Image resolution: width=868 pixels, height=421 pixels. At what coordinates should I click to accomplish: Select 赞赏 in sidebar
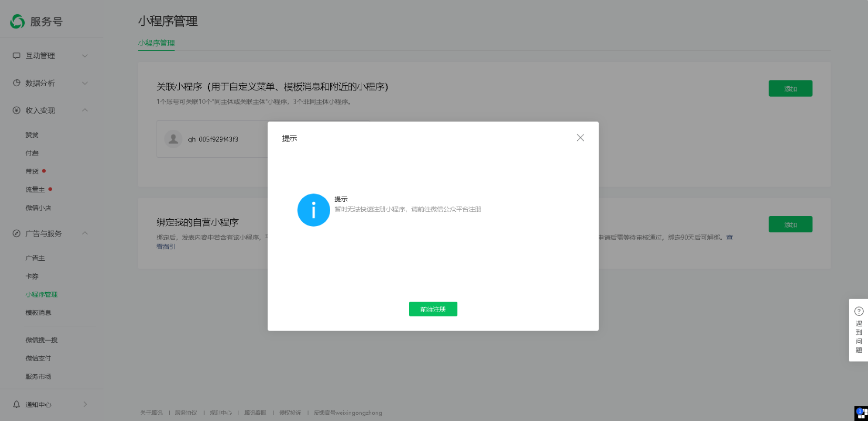tap(32, 135)
